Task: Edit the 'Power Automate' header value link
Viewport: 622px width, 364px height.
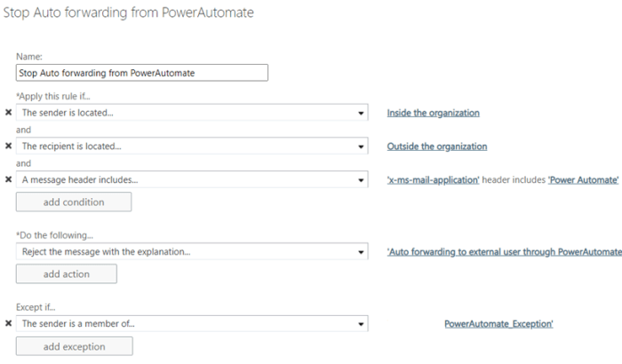Action: tap(583, 179)
